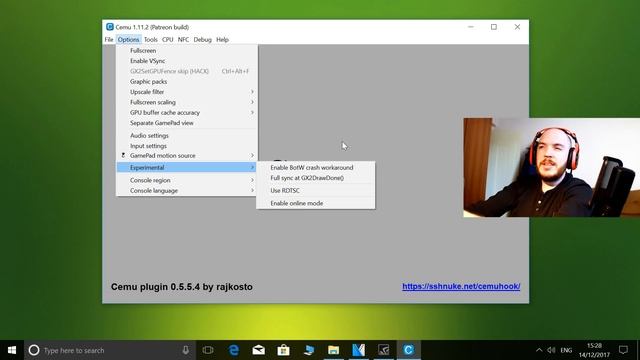Image resolution: width=640 pixels, height=360 pixels.
Task: Open File Explorer from taskbar
Action: [x=333, y=350]
